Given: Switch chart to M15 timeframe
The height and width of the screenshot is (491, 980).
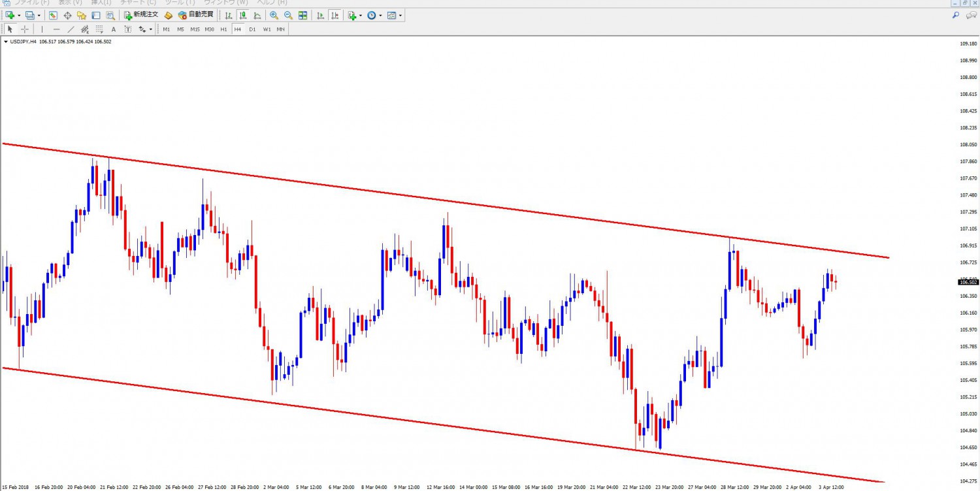Looking at the screenshot, I should tap(195, 29).
